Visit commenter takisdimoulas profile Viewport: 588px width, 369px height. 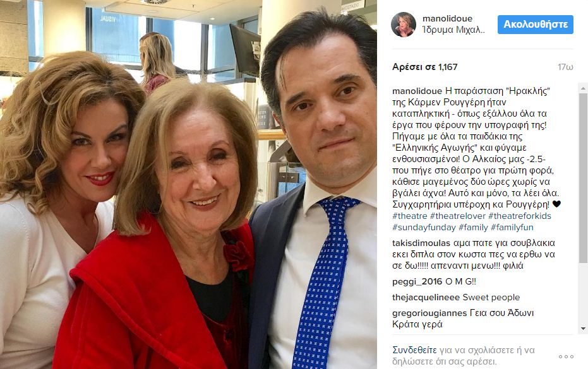pos(421,243)
